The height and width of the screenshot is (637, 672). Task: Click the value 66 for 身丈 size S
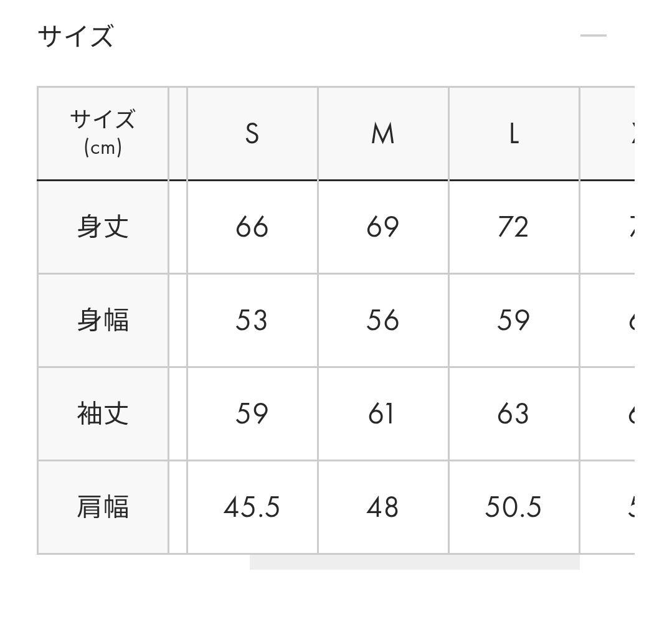(252, 227)
